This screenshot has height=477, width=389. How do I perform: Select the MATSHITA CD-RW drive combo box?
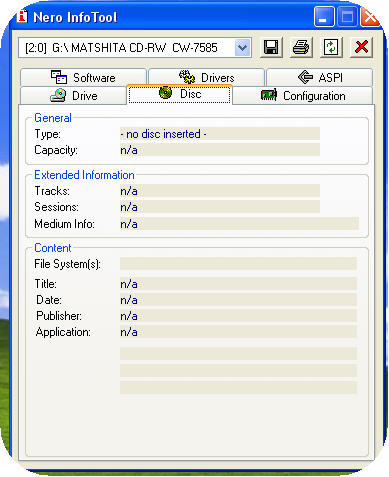tap(135, 48)
